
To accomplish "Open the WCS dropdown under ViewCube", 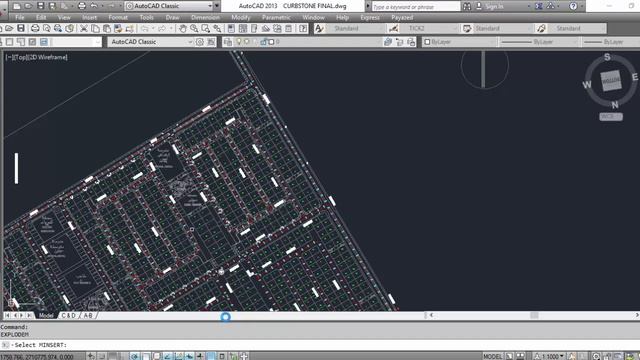I will 611,117.
